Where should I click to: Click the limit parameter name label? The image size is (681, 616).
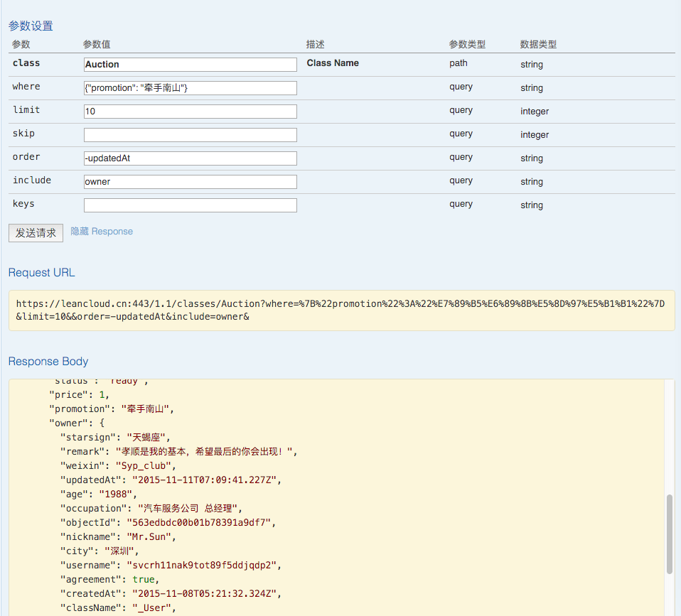tap(26, 110)
